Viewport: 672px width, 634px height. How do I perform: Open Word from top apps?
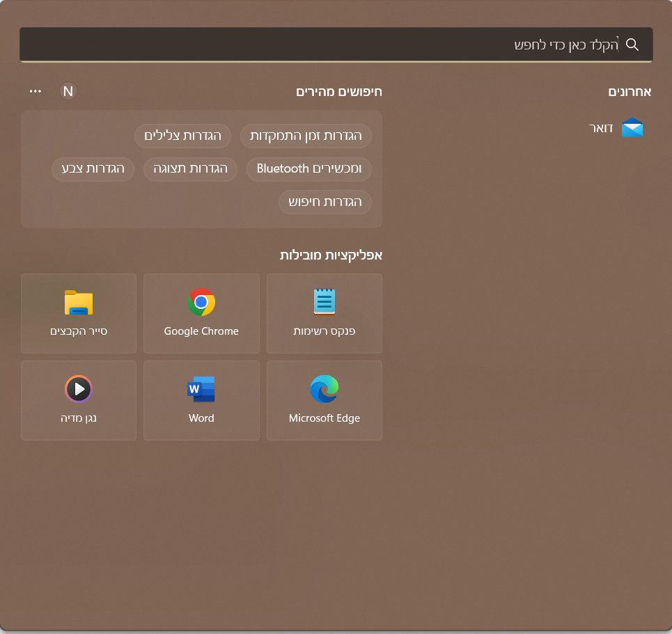(201, 400)
